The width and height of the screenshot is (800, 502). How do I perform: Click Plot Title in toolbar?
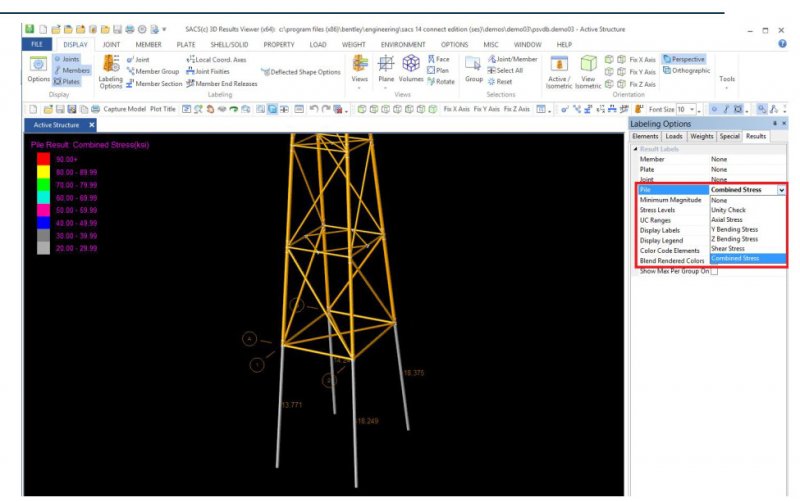pos(163,109)
